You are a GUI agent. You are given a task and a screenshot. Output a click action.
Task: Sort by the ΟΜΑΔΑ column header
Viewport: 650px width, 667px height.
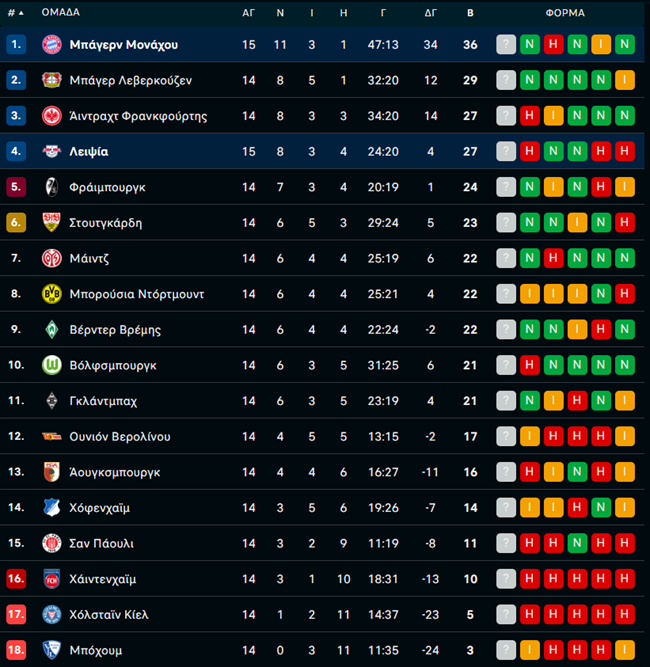[60, 12]
